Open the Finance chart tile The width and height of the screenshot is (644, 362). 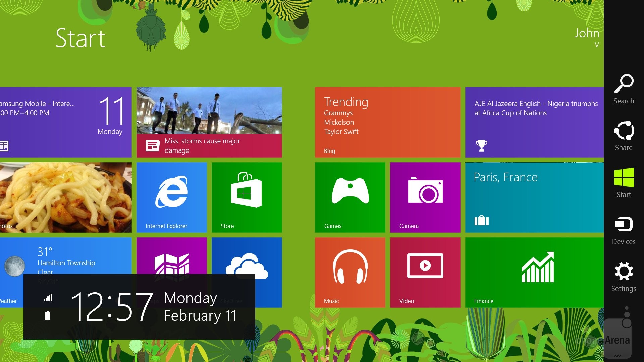(x=534, y=273)
